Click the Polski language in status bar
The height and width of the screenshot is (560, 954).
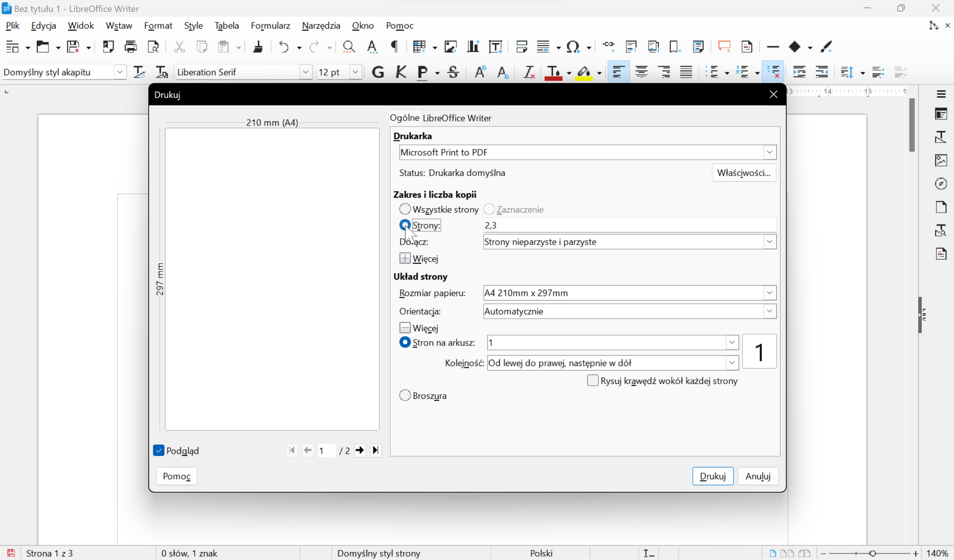coord(541,553)
